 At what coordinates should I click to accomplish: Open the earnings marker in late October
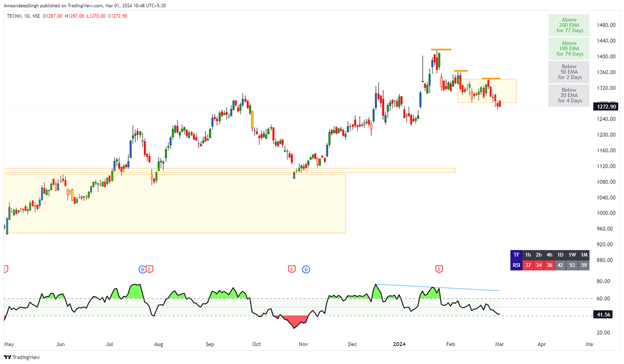pos(292,269)
